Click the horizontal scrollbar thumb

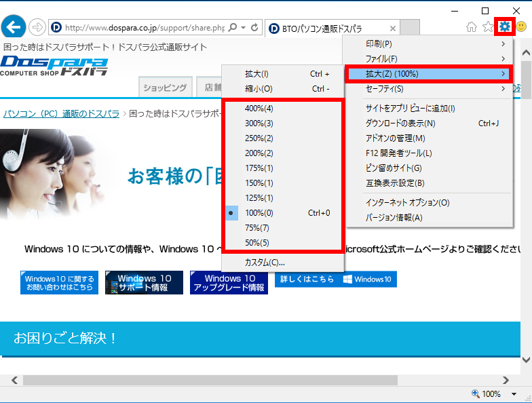pyautogui.click(x=210, y=380)
